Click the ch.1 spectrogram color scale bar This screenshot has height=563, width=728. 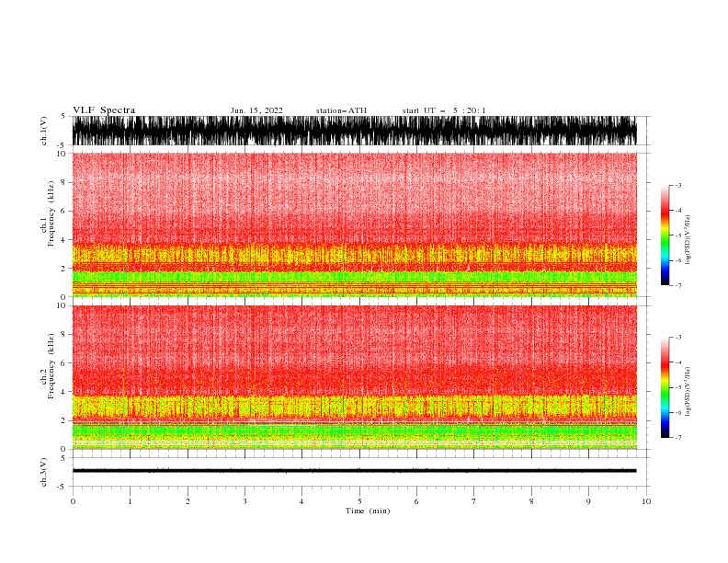tap(665, 236)
